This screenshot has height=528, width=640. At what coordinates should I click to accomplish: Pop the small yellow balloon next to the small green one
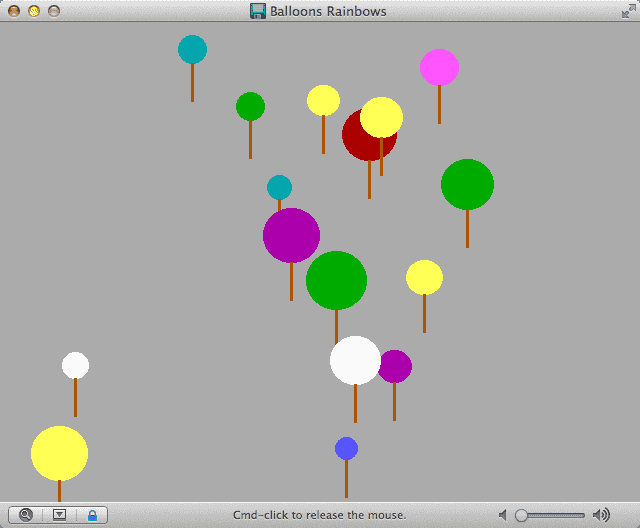[323, 100]
